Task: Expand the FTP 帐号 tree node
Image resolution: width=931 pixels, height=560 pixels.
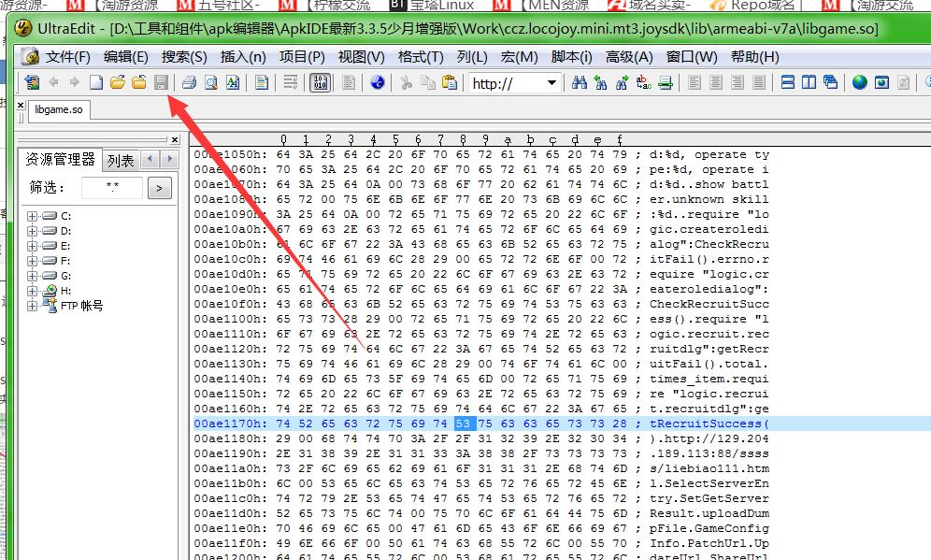Action: [x=33, y=306]
